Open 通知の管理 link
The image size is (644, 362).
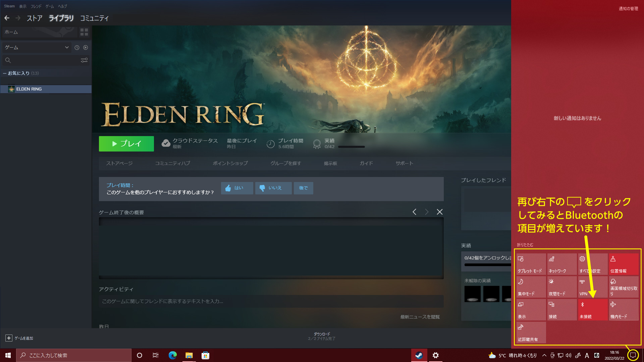tap(628, 9)
